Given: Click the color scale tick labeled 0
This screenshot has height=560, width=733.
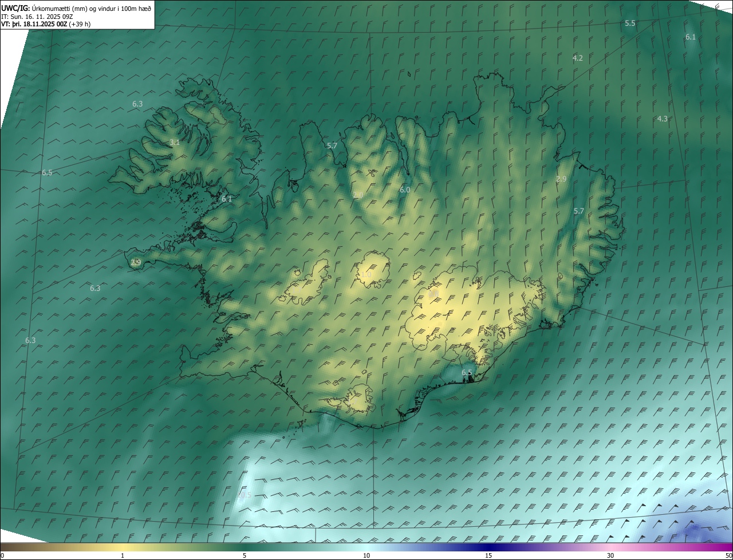Looking at the screenshot, I should coord(2,556).
